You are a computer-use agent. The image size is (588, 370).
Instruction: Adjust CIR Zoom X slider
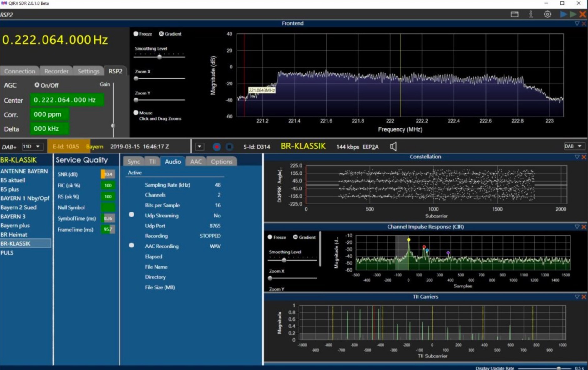(x=270, y=278)
